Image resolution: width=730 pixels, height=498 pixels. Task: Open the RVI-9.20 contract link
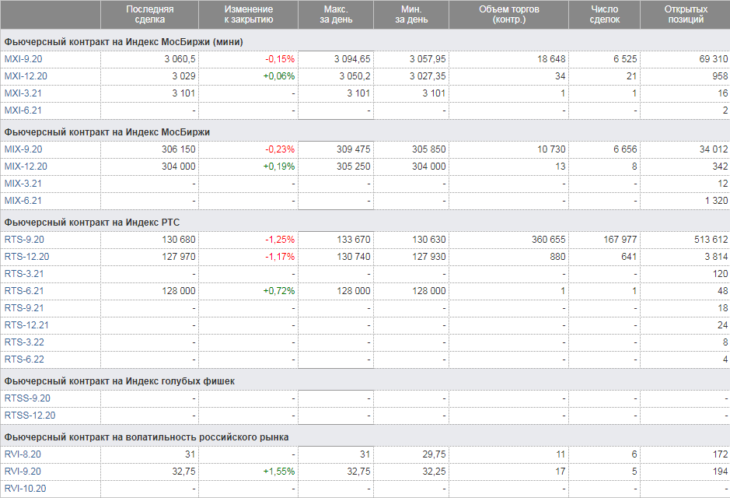coord(23,471)
